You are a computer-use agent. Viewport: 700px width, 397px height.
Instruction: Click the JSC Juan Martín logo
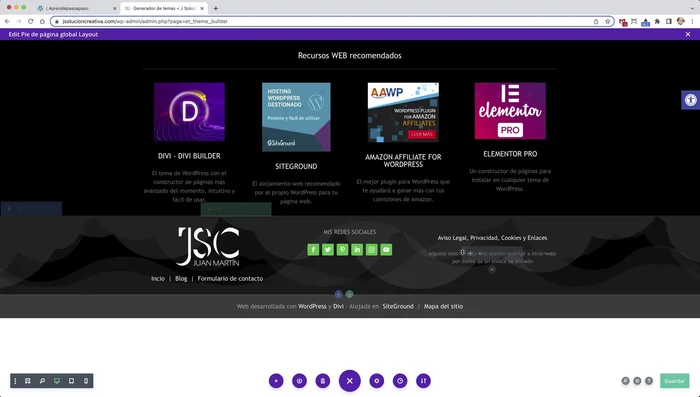pos(208,247)
